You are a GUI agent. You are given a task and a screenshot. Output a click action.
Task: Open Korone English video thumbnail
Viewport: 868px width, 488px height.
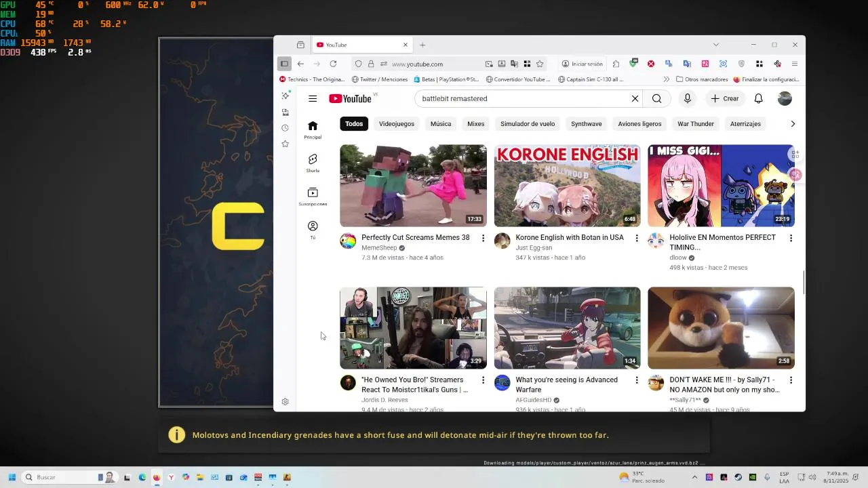tap(567, 186)
